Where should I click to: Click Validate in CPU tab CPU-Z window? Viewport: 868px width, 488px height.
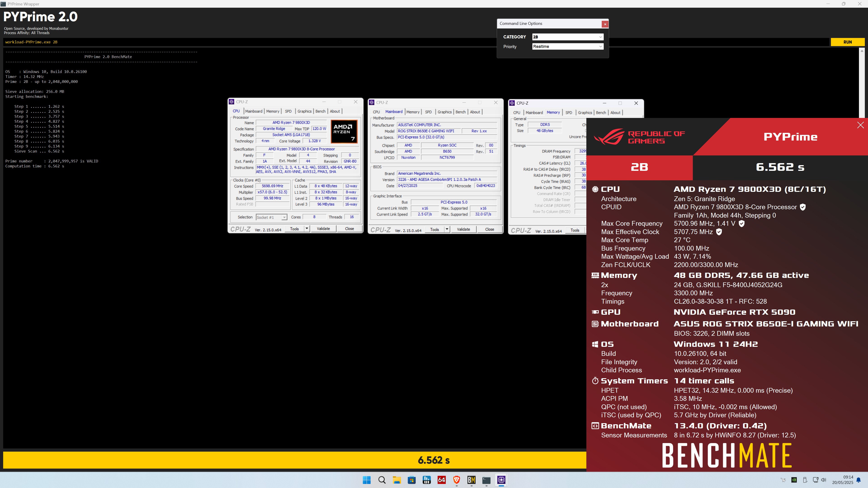click(323, 229)
